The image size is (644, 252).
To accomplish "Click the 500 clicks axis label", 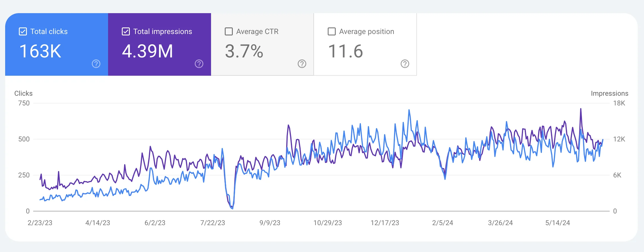I will click(x=24, y=139).
